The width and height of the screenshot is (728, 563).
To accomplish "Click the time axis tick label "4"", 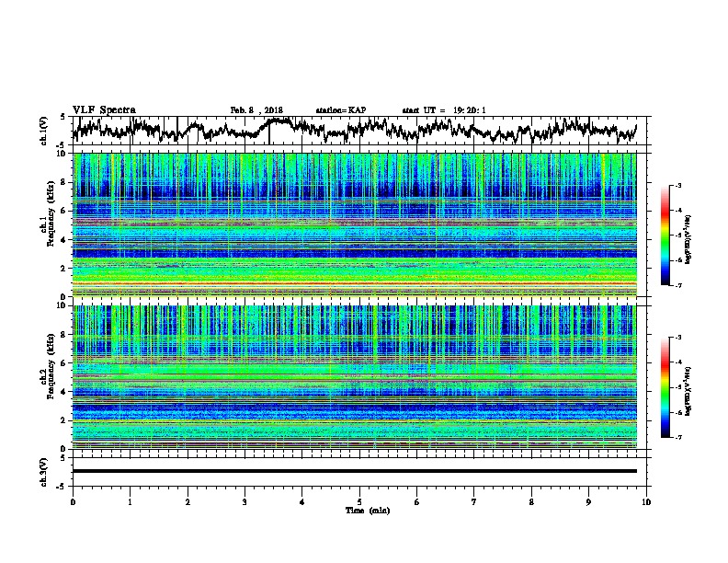I will 301,502.
